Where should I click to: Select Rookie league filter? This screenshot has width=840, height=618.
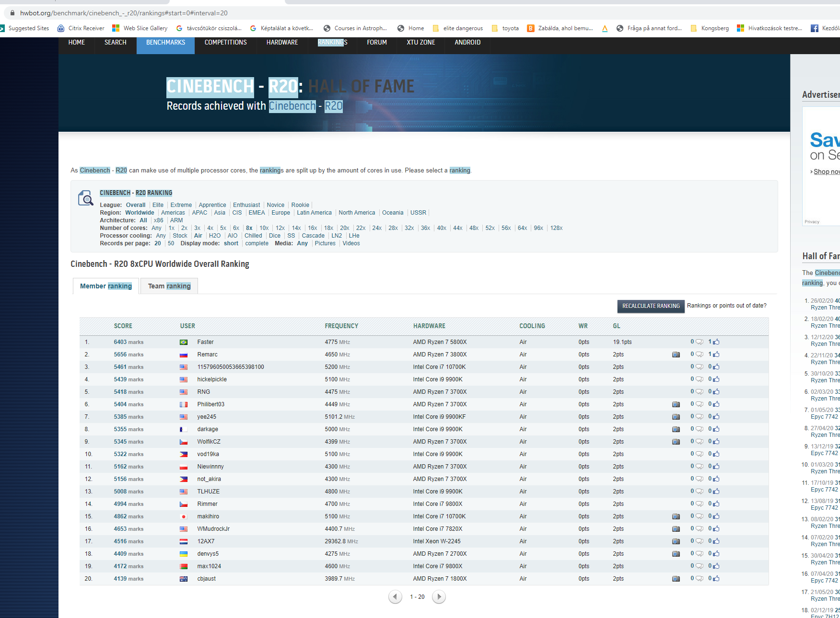pyautogui.click(x=300, y=205)
